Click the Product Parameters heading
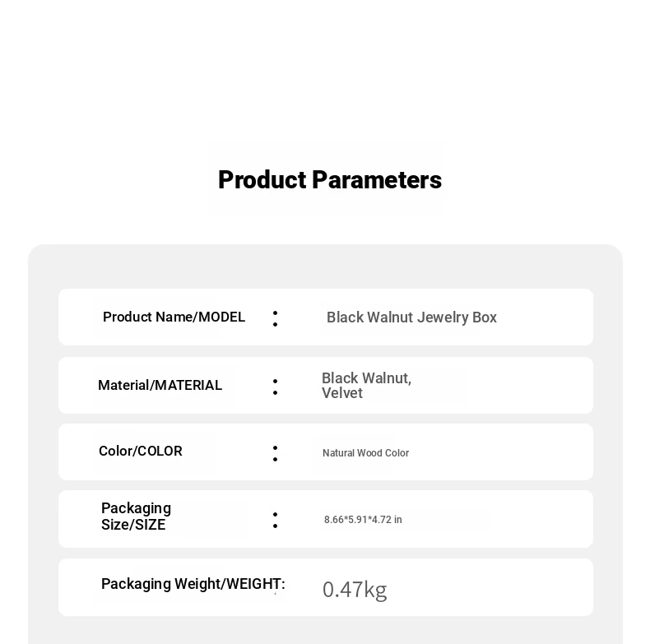The width and height of the screenshot is (650, 644). (330, 180)
